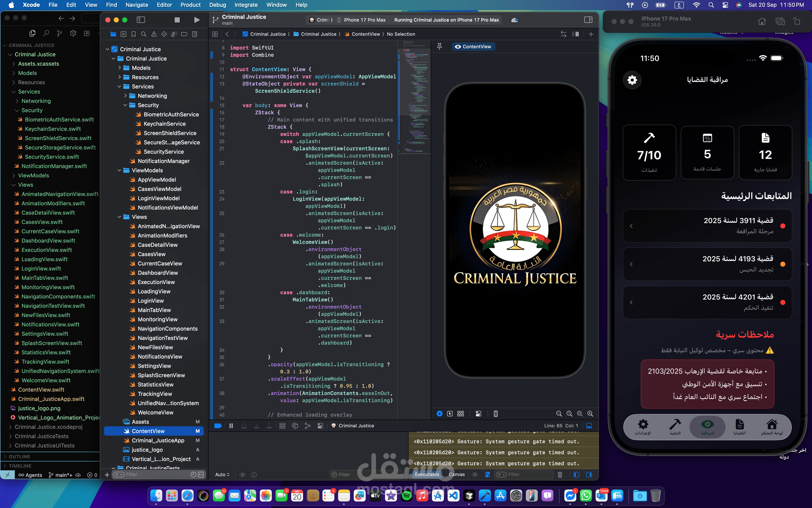Rotate the Simulator device

pos(797,22)
